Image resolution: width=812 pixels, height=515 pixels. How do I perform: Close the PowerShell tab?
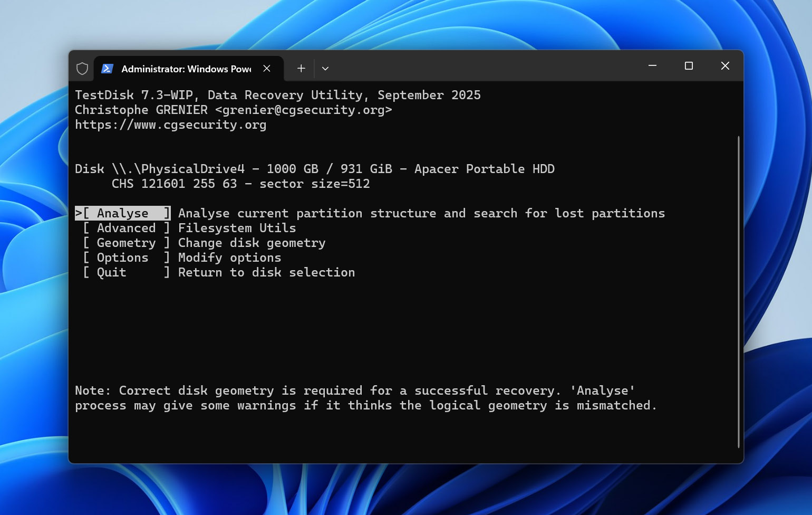tap(267, 69)
